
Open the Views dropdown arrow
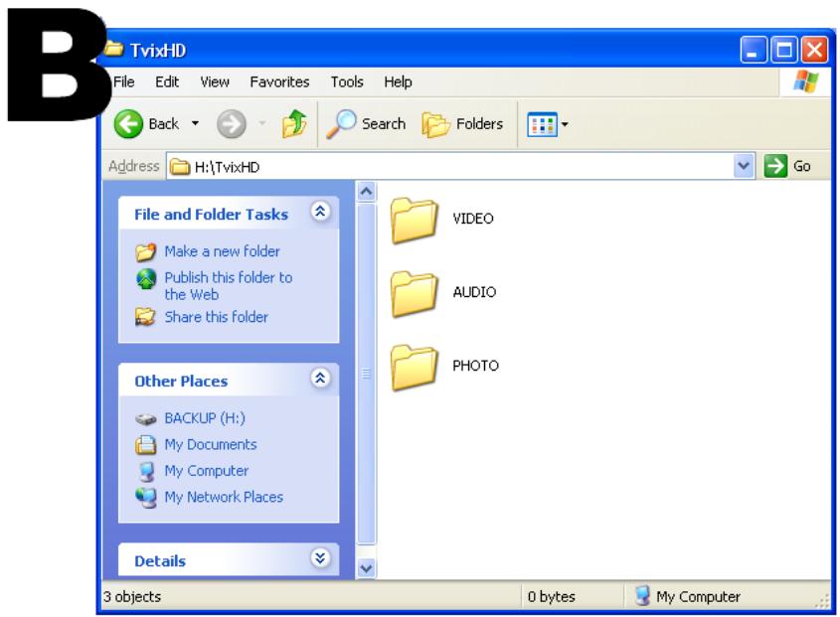[x=565, y=124]
